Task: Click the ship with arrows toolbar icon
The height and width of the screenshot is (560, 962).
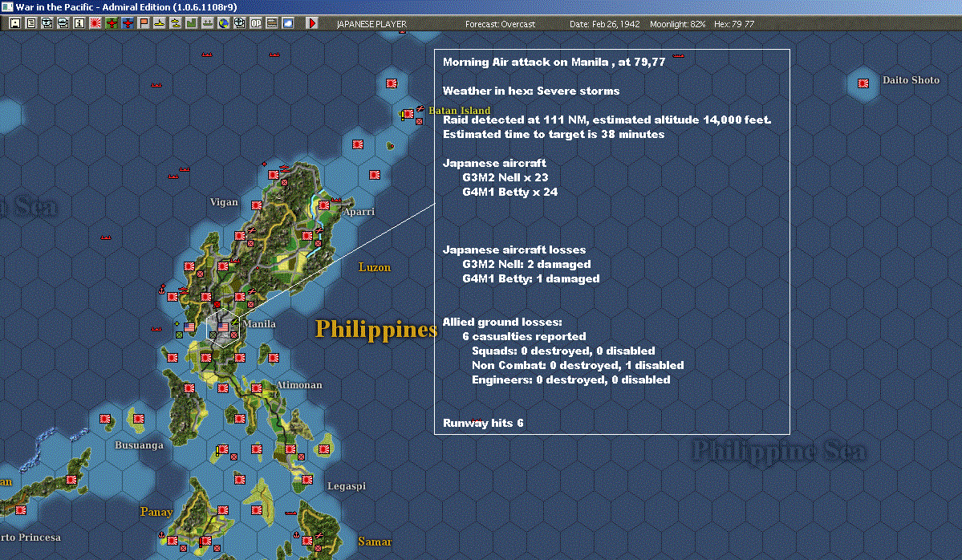Action: pyautogui.click(x=207, y=23)
